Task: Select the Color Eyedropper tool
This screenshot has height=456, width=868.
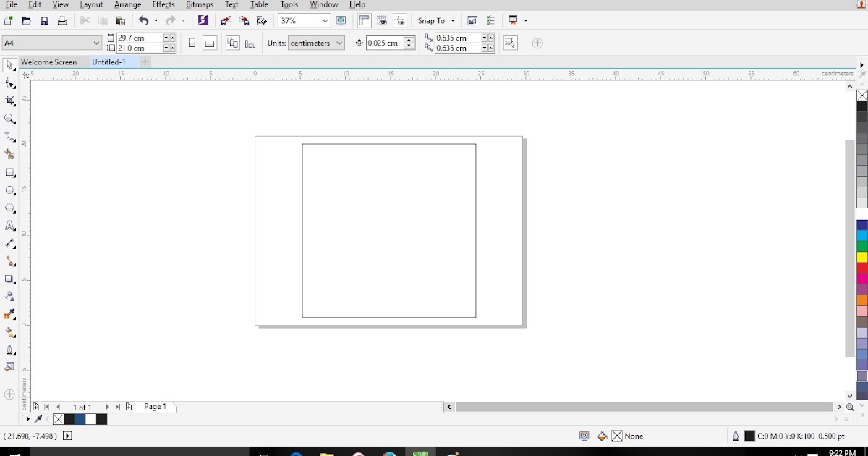Action: pos(9,314)
